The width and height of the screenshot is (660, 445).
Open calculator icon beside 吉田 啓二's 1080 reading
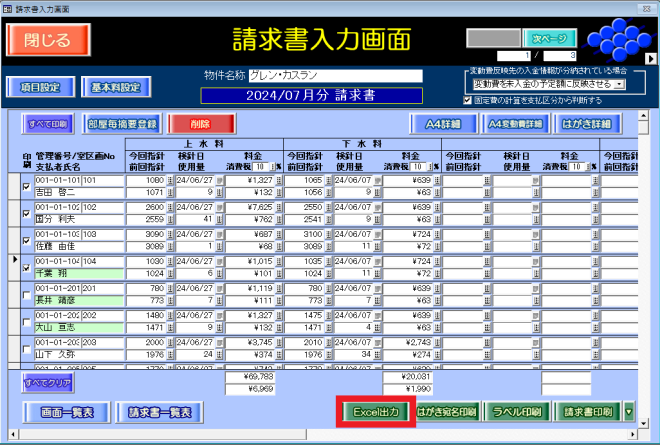point(169,180)
